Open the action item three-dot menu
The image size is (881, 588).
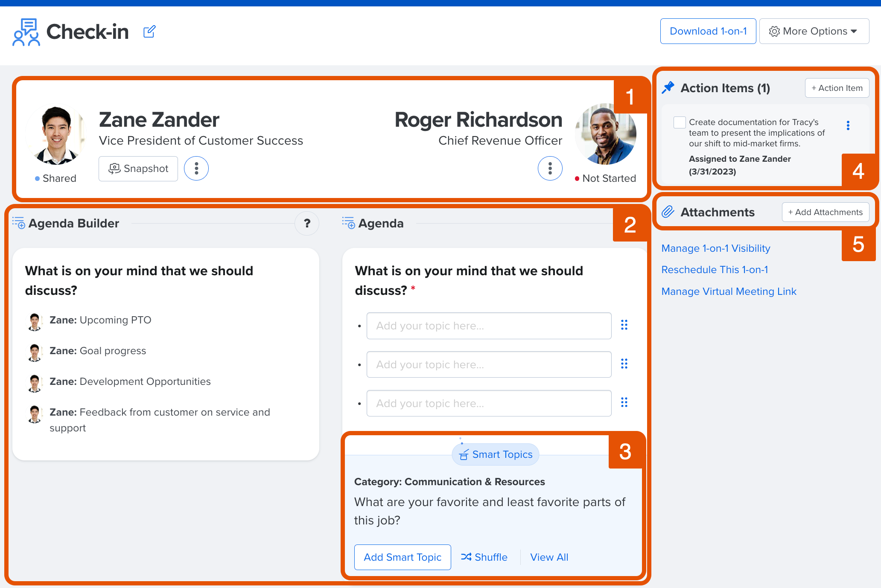(x=848, y=125)
